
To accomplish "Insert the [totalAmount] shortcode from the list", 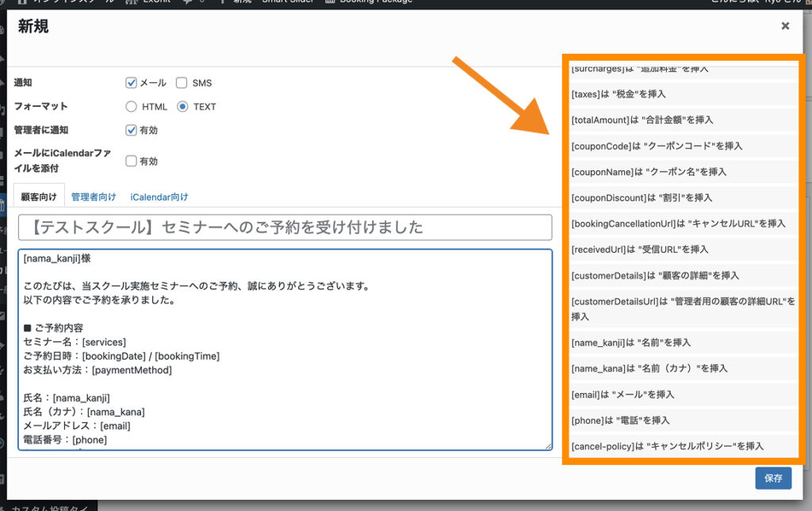I will click(642, 120).
